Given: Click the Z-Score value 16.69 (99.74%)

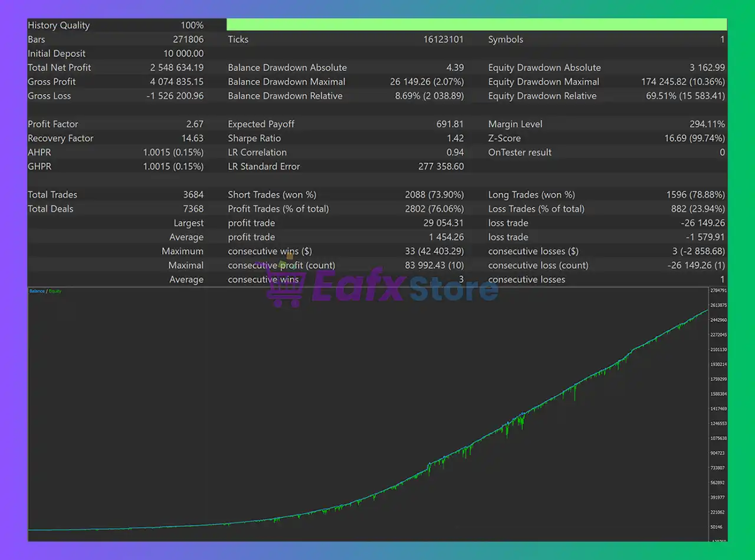Looking at the screenshot, I should pos(694,139).
